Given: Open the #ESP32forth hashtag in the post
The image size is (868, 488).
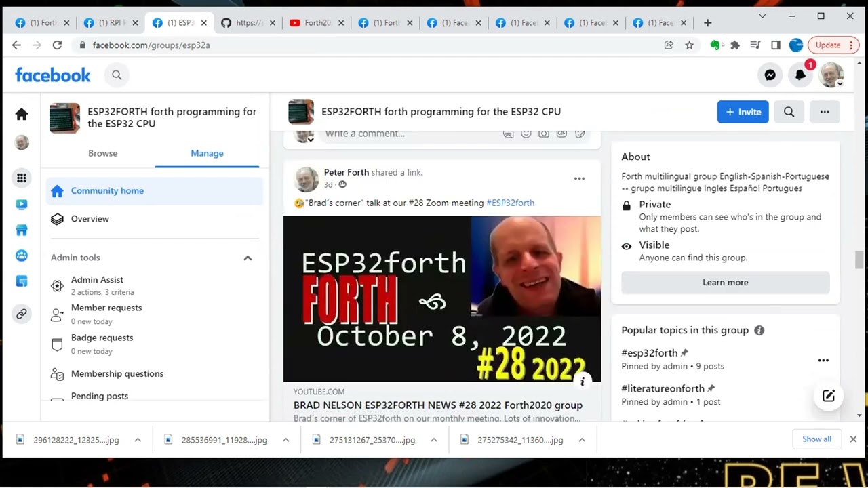Looking at the screenshot, I should (510, 203).
